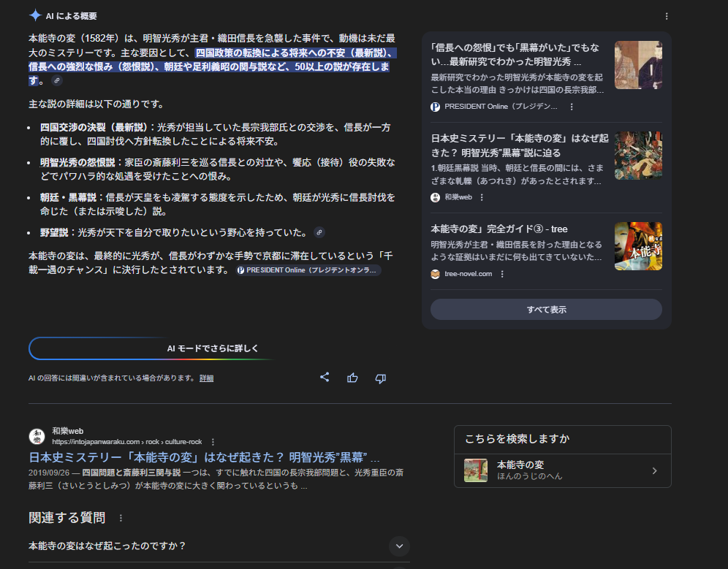
Task: Click link icon after 野望説 bullet
Action: 319,232
